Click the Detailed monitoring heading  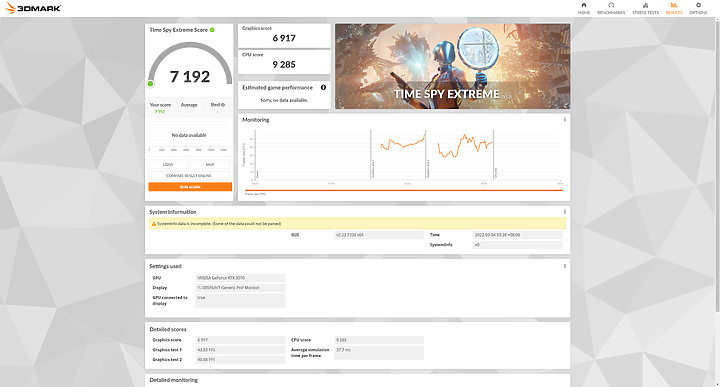coord(174,380)
